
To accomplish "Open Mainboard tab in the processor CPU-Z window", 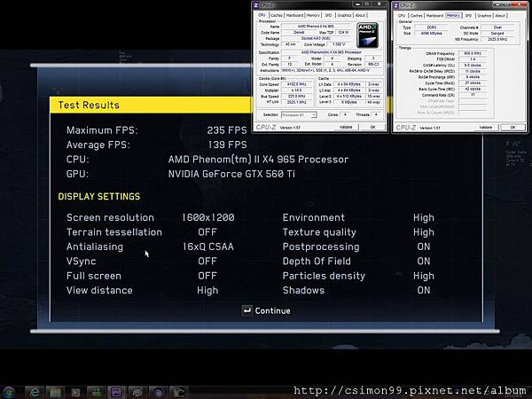I will click(x=294, y=15).
